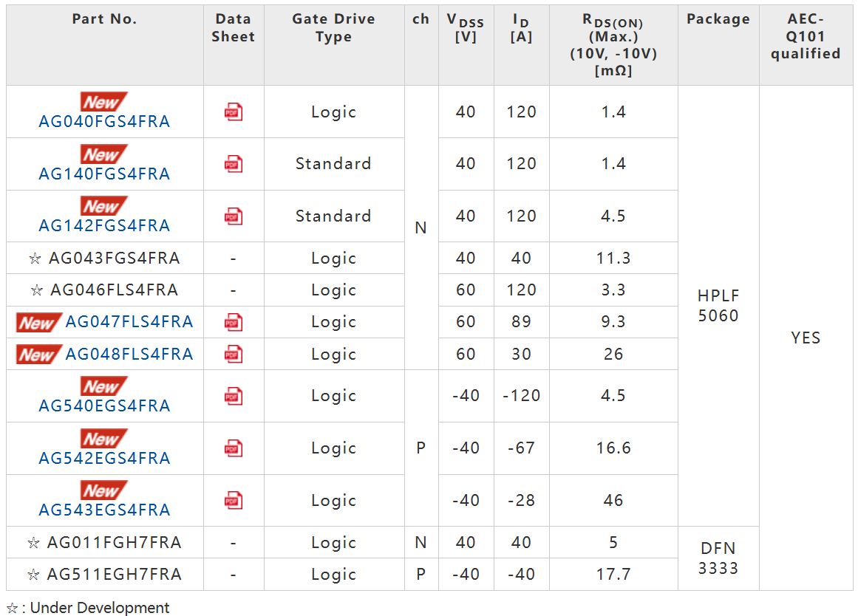Click the Part No. column header
This screenshot has width=858, height=616.
coord(104,20)
